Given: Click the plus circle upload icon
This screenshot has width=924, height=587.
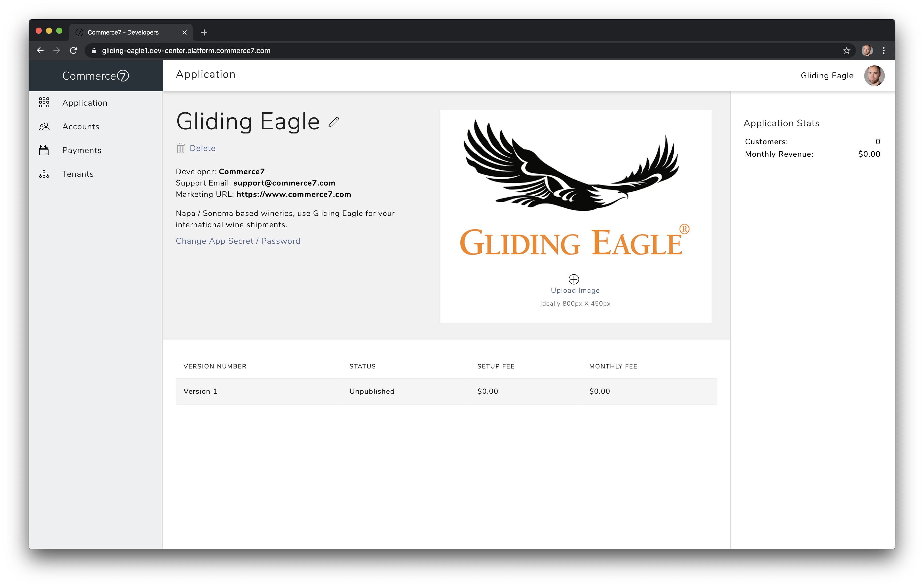Looking at the screenshot, I should click(x=574, y=279).
